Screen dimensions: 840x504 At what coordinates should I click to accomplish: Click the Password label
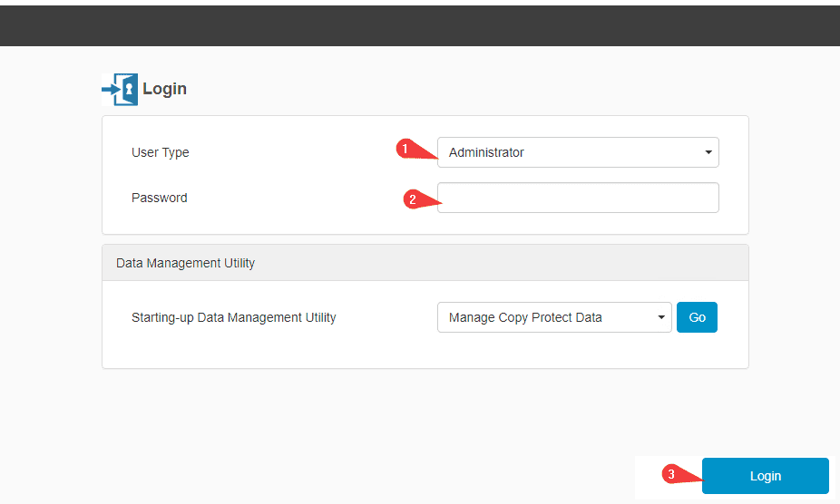point(160,198)
